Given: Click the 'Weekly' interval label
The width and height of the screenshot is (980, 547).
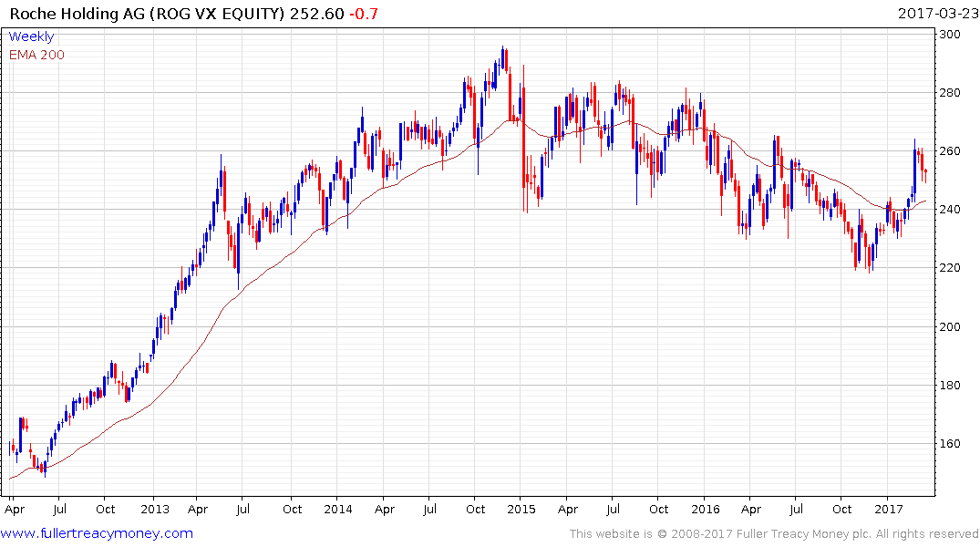Looking at the screenshot, I should 31,36.
